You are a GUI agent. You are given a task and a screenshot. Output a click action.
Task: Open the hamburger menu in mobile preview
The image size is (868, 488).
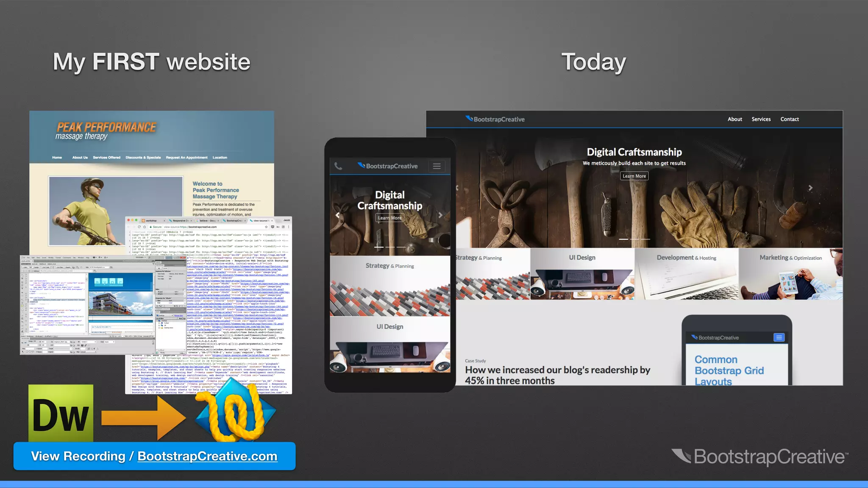437,166
